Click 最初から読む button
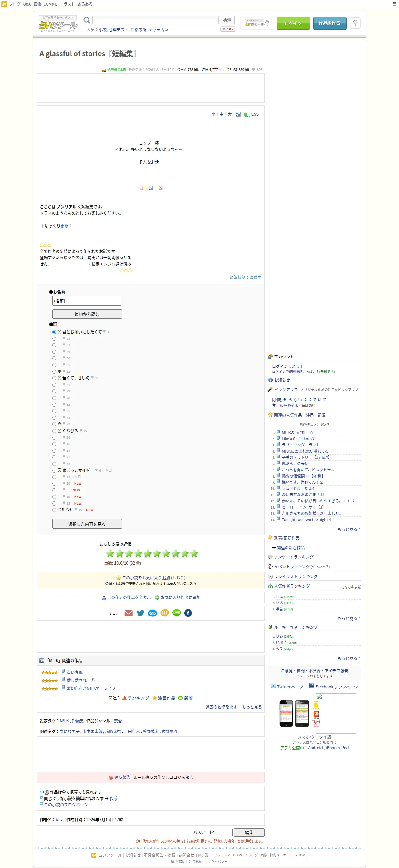The width and height of the screenshot is (399, 868). [x=87, y=314]
